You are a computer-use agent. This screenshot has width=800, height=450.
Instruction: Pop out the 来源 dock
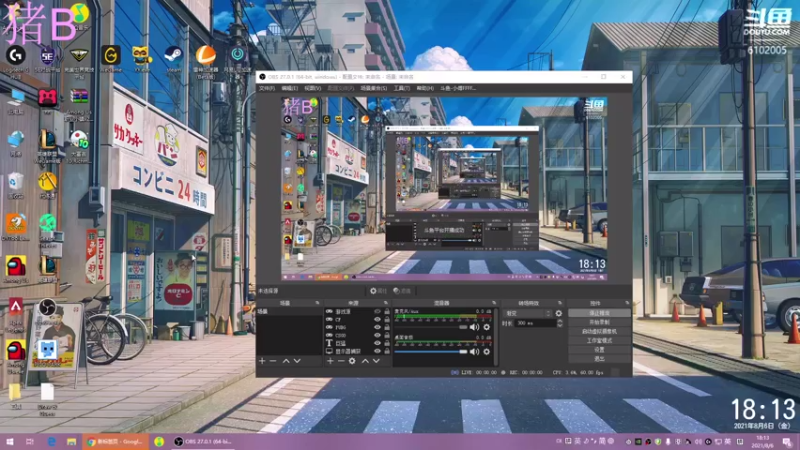click(x=386, y=303)
